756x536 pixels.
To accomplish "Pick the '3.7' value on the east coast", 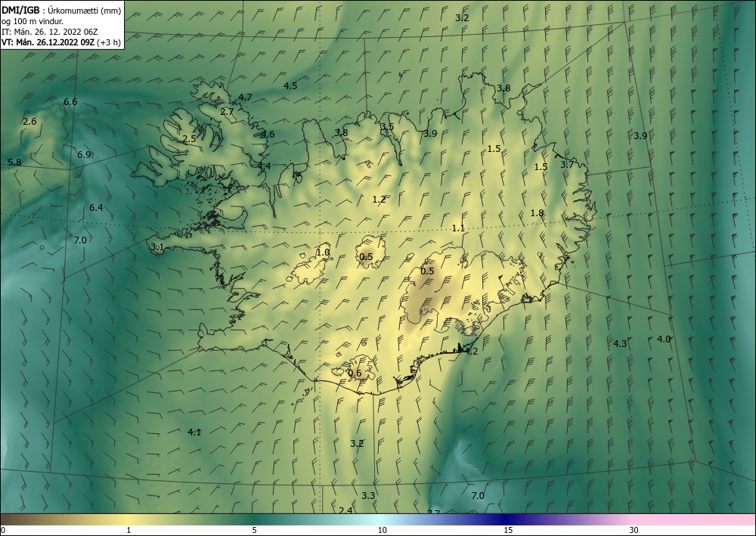I will coord(568,164).
